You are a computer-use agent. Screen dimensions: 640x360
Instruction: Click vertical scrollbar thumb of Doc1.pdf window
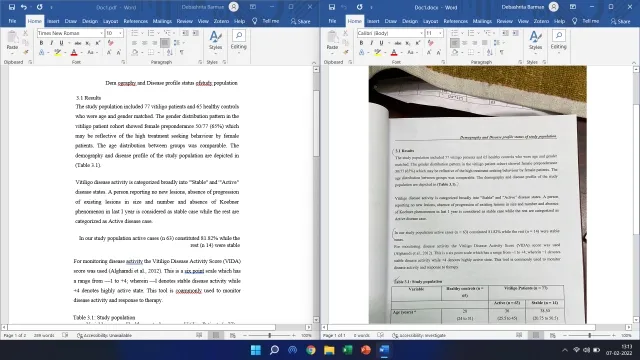pyautogui.click(x=316, y=123)
